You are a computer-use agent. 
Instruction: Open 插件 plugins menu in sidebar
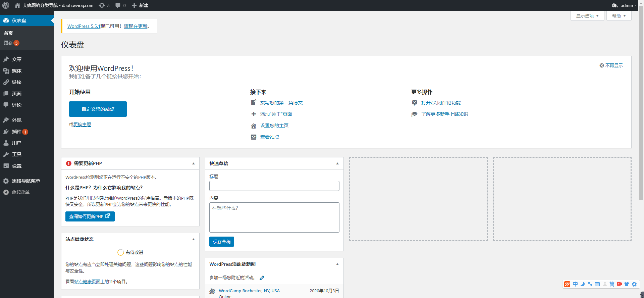click(x=17, y=132)
